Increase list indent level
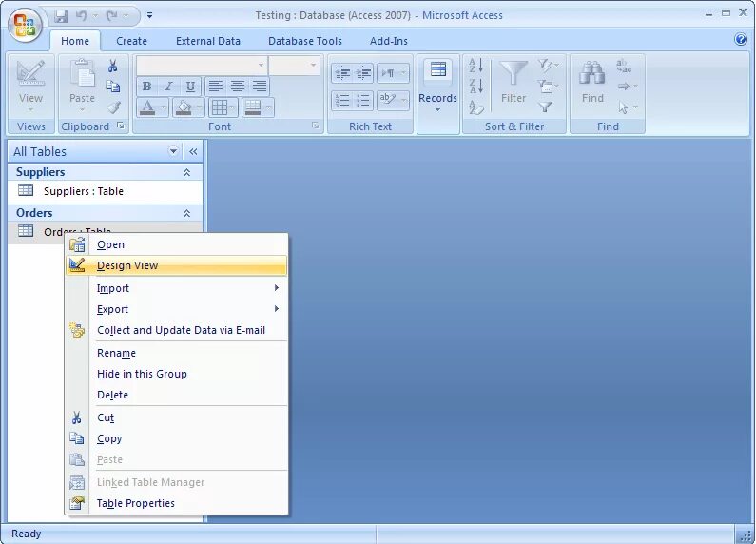The height and width of the screenshot is (544, 756). (x=363, y=73)
